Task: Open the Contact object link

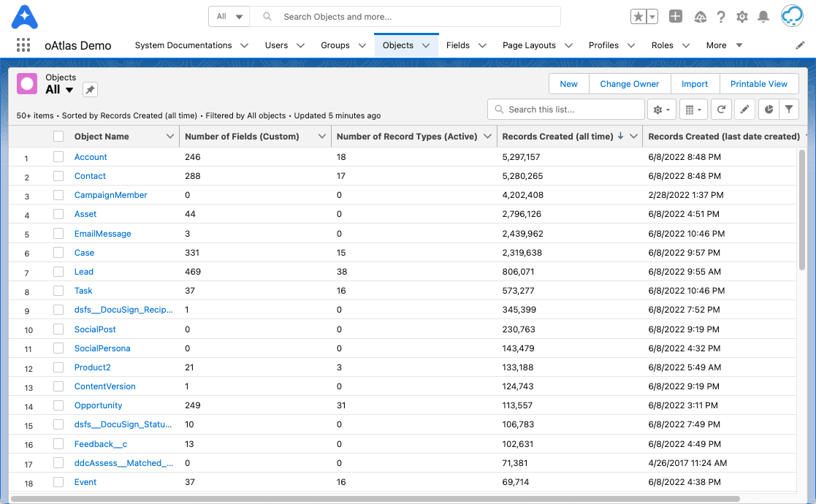Action: 89,175
